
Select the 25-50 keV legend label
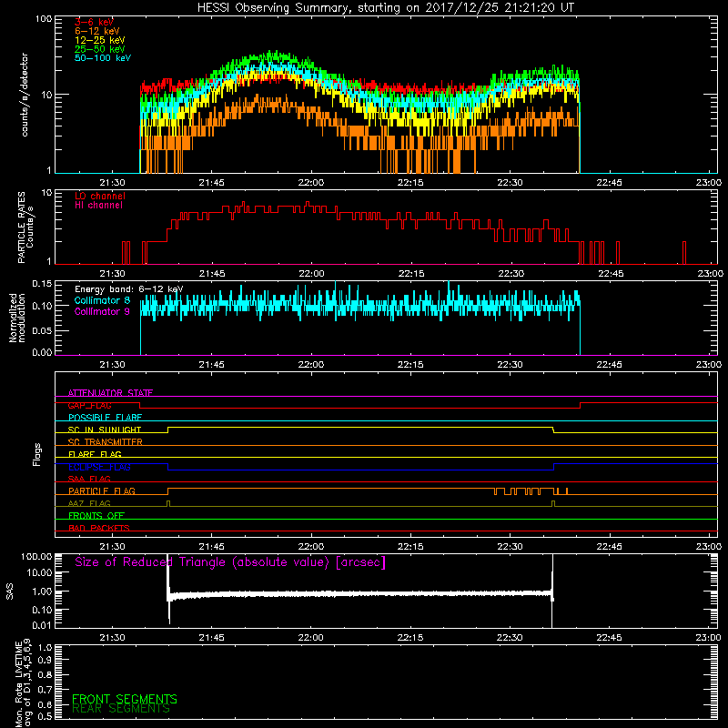click(100, 49)
